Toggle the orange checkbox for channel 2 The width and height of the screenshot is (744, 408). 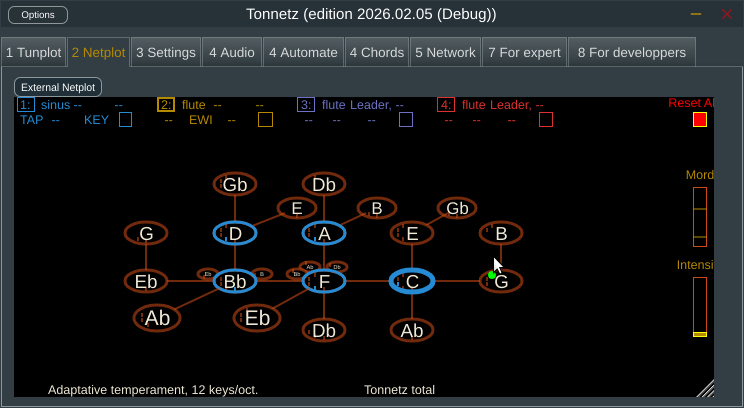point(265,120)
